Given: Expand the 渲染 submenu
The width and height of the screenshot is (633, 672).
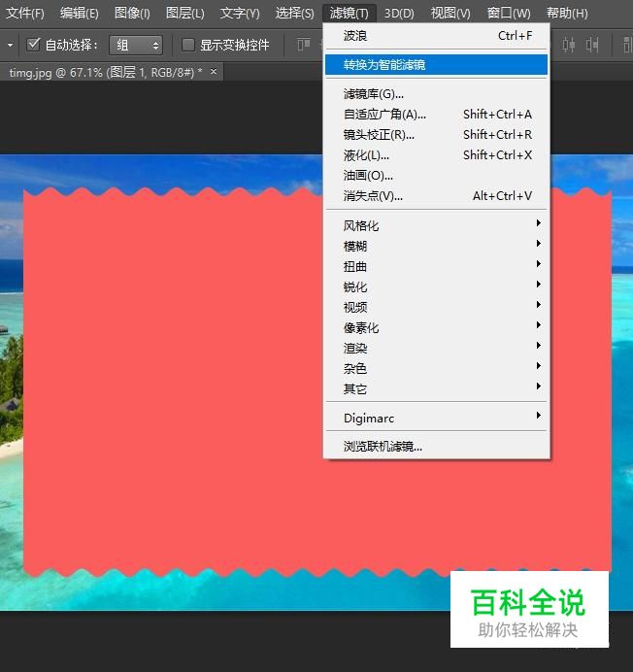Looking at the screenshot, I should tap(437, 348).
